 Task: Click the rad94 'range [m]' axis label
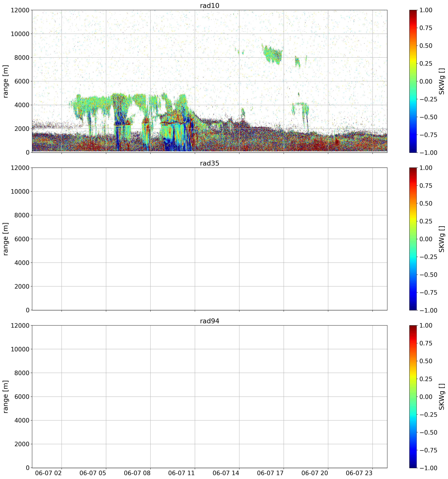tap(5, 397)
